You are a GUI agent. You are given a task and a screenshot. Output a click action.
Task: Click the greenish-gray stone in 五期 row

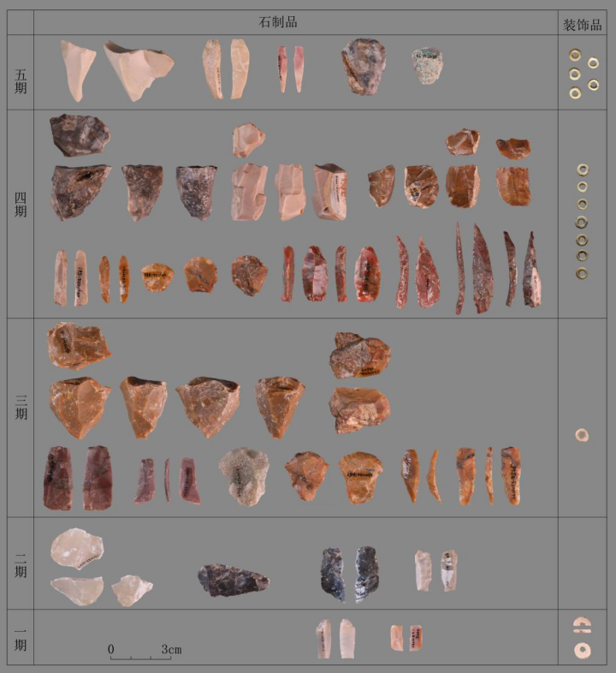click(x=425, y=66)
